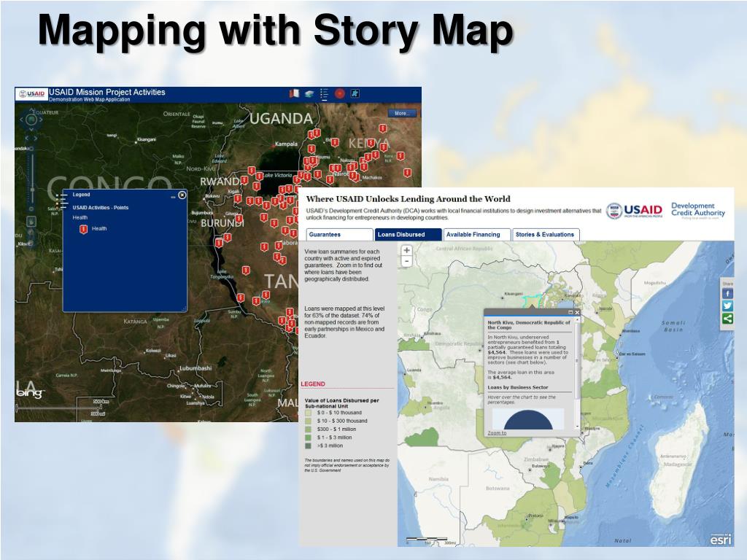
Task: Minimize the Legend panel
Action: tap(173, 195)
